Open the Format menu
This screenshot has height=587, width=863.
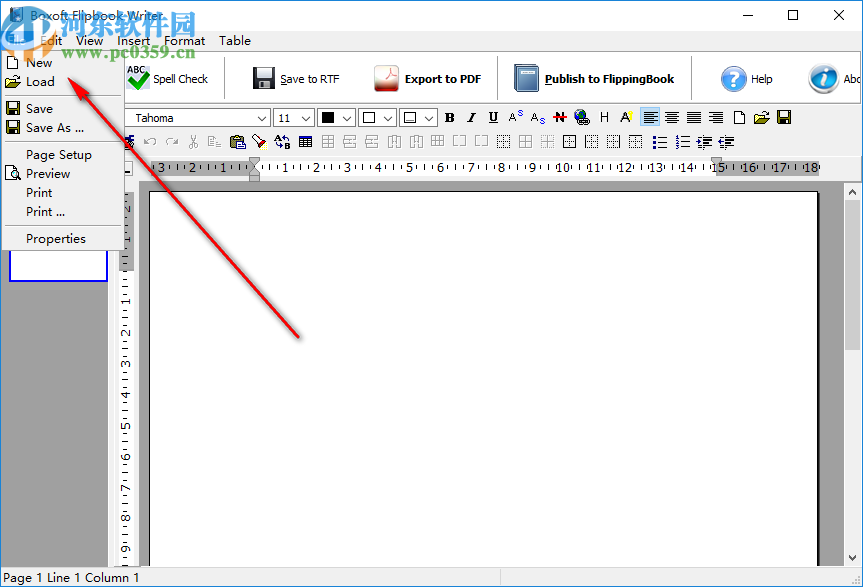[184, 41]
